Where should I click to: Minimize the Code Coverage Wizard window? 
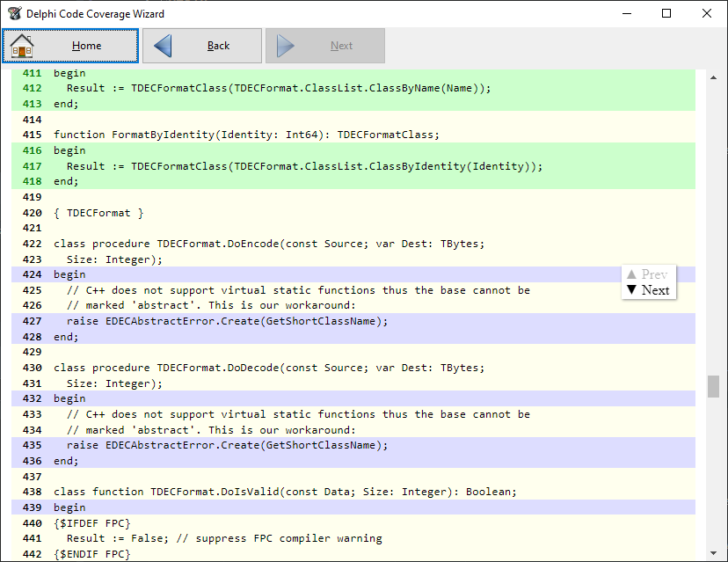(626, 13)
